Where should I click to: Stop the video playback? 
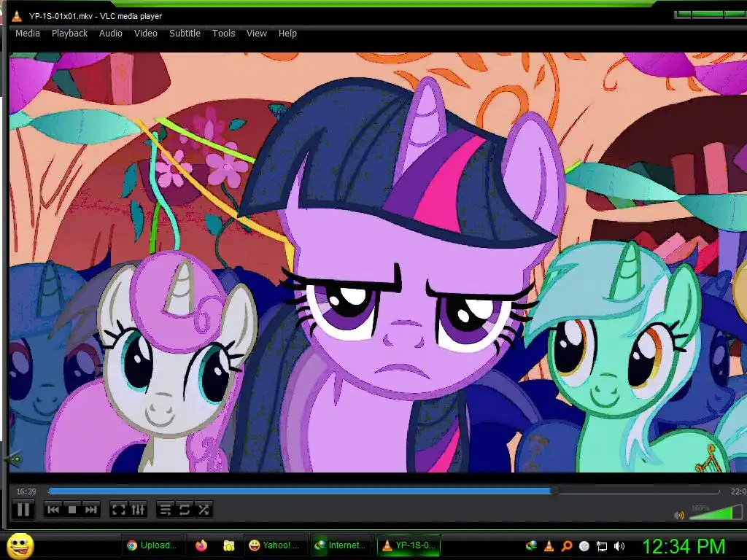point(72,510)
